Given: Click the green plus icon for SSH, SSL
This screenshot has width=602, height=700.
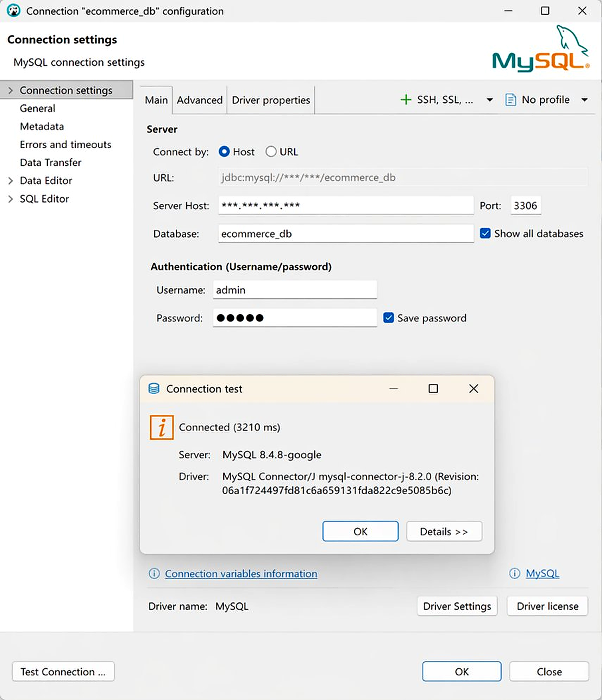Looking at the screenshot, I should [406, 100].
